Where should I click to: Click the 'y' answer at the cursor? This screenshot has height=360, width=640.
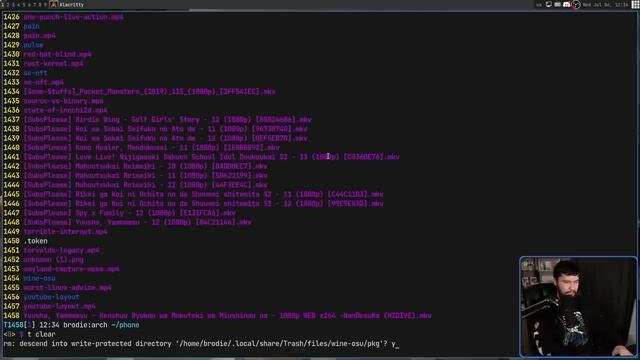tap(393, 344)
